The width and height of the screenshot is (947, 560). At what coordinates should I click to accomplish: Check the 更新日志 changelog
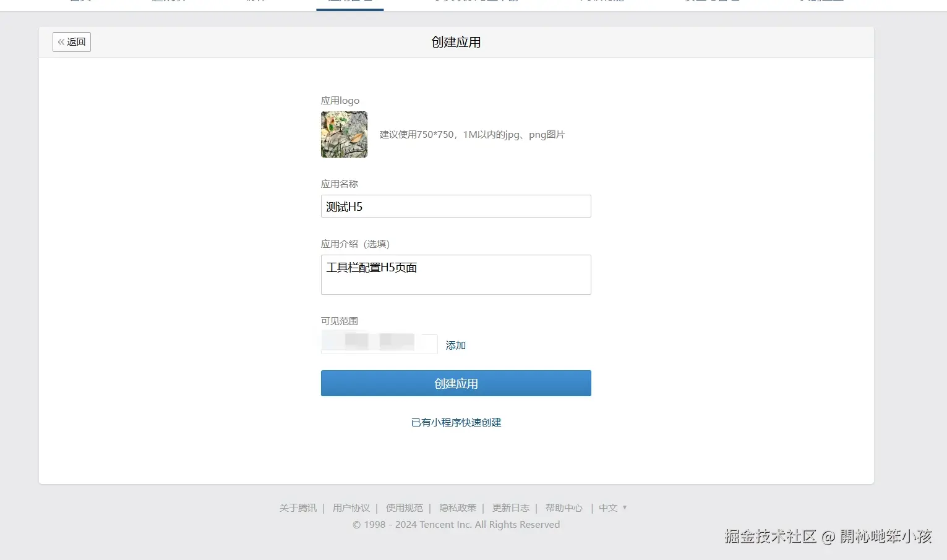[x=510, y=507]
